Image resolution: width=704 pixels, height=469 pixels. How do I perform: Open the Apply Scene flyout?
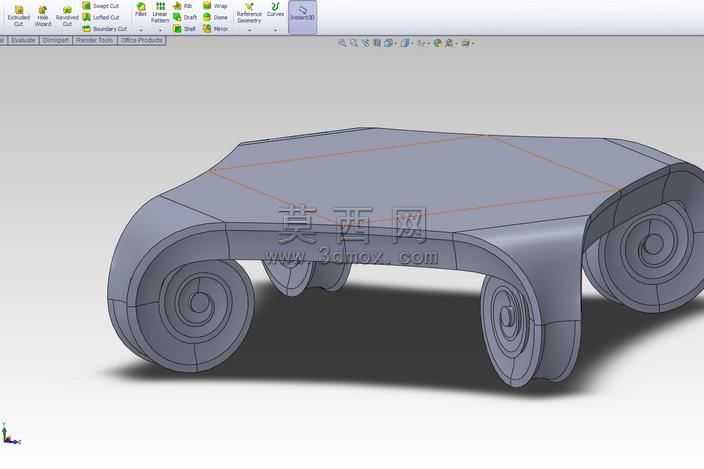pyautogui.click(x=450, y=43)
